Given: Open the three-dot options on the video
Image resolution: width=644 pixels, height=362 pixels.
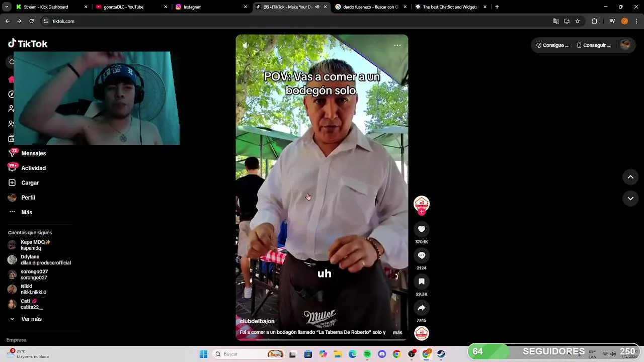Looking at the screenshot, I should 397,45.
